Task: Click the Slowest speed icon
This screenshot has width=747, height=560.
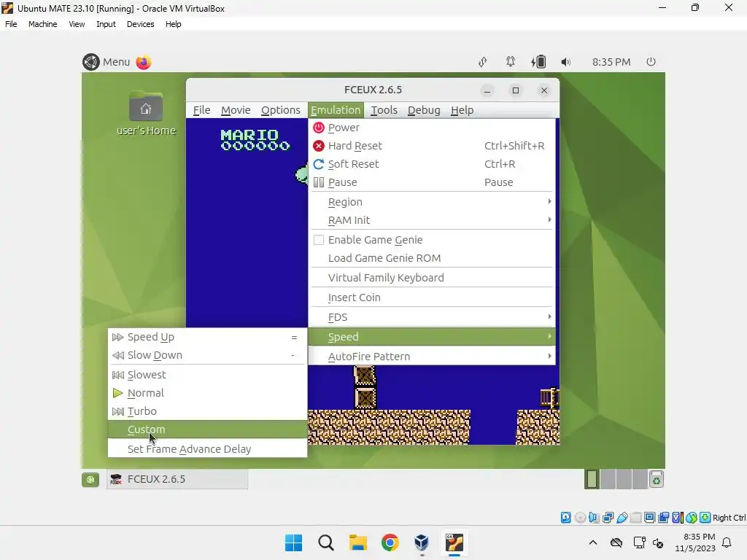Action: click(x=117, y=375)
